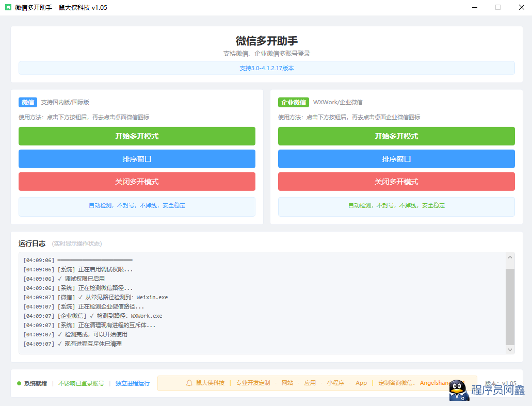Click the 支持3.0-4.1.2.17版本 info banner
This screenshot has width=532, height=406.
click(267, 68)
